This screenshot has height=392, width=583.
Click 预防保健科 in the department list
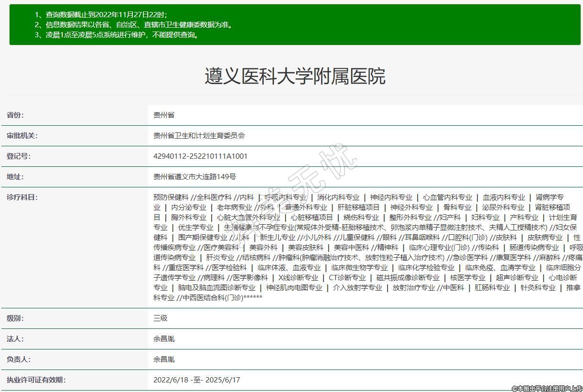171,197
